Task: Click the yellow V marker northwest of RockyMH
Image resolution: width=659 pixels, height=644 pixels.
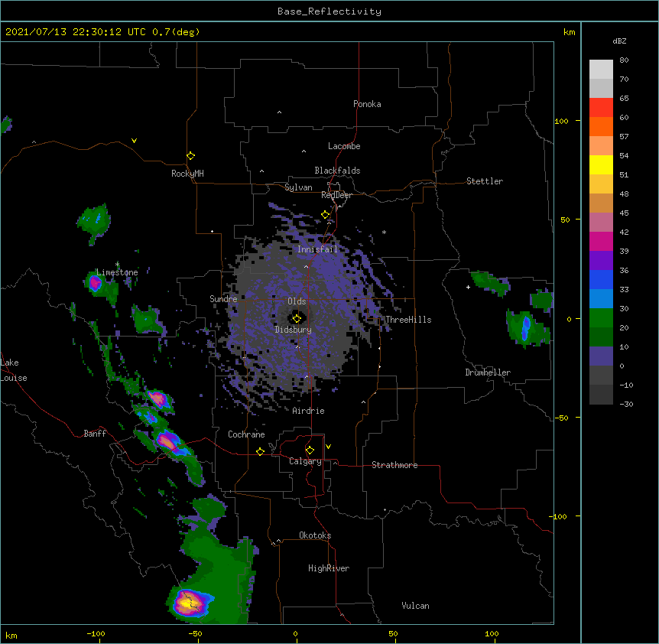Action: [x=134, y=141]
